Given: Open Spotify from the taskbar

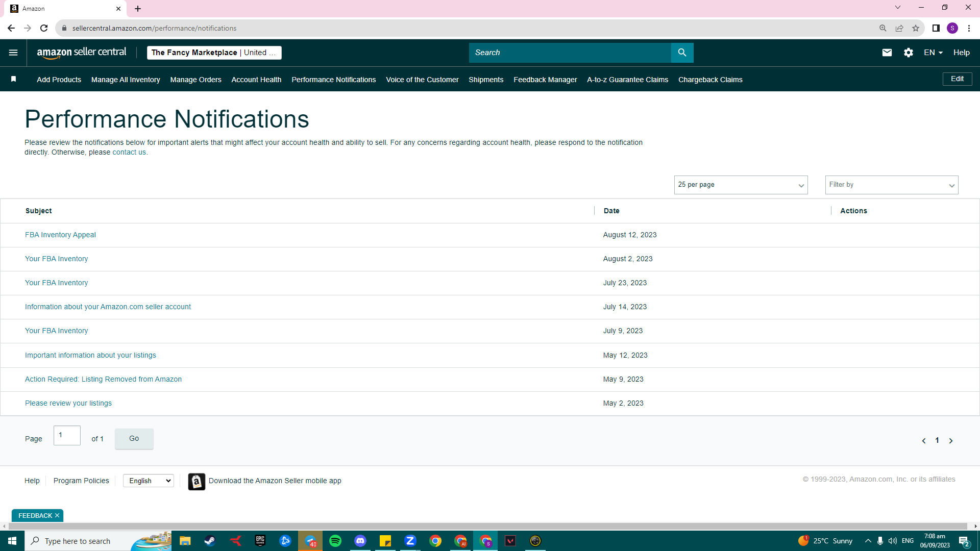Looking at the screenshot, I should tap(335, 541).
